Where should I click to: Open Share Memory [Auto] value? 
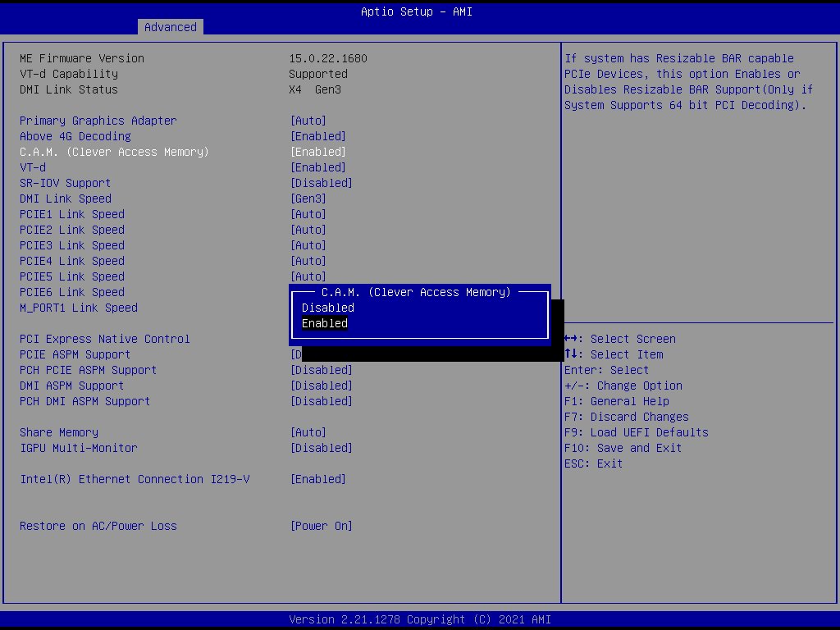(x=308, y=432)
